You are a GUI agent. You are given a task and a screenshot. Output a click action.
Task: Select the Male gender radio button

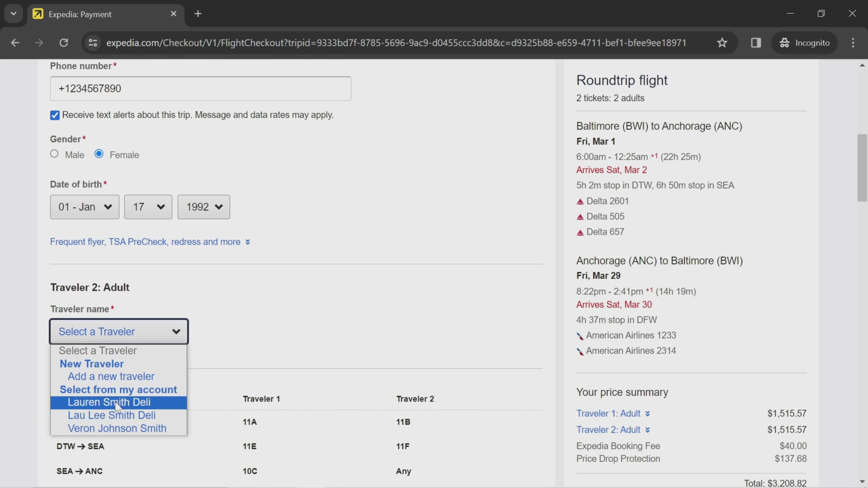point(54,154)
